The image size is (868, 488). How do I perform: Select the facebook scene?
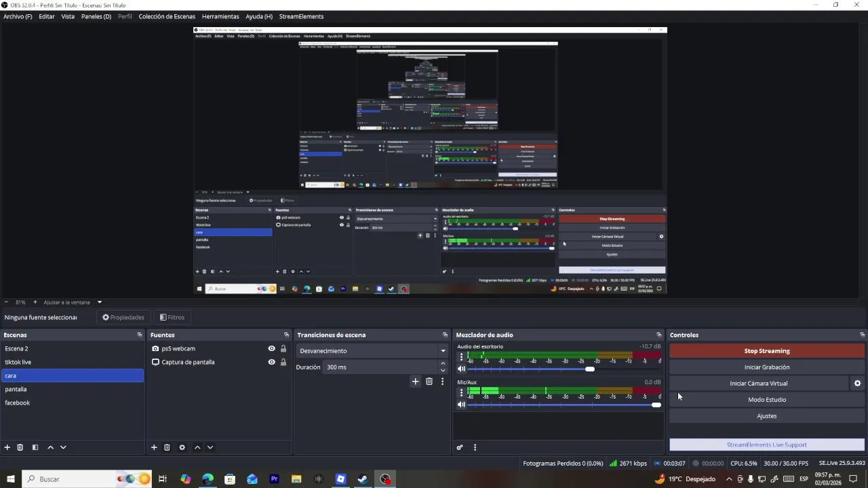click(x=72, y=403)
